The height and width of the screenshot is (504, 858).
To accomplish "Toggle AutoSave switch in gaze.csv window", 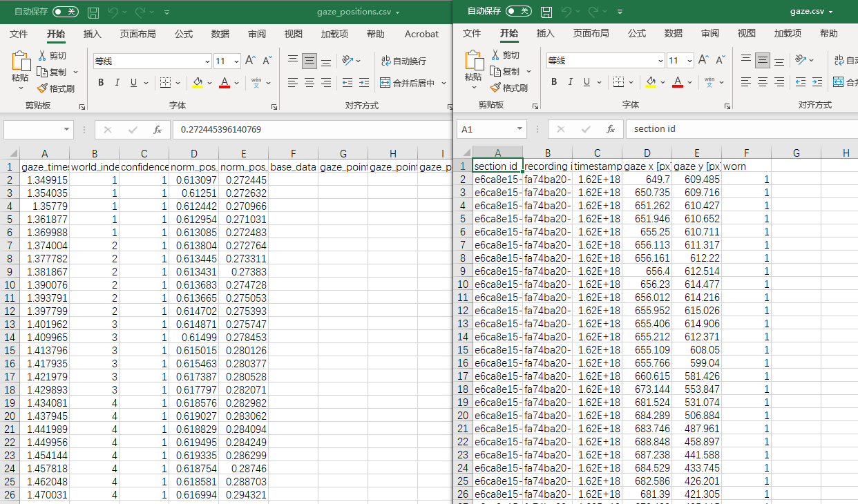I will (518, 12).
